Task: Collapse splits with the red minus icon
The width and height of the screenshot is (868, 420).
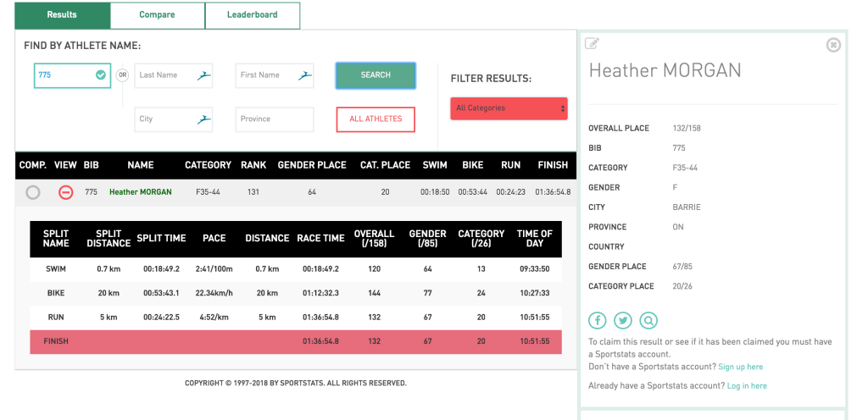Action: [65, 192]
